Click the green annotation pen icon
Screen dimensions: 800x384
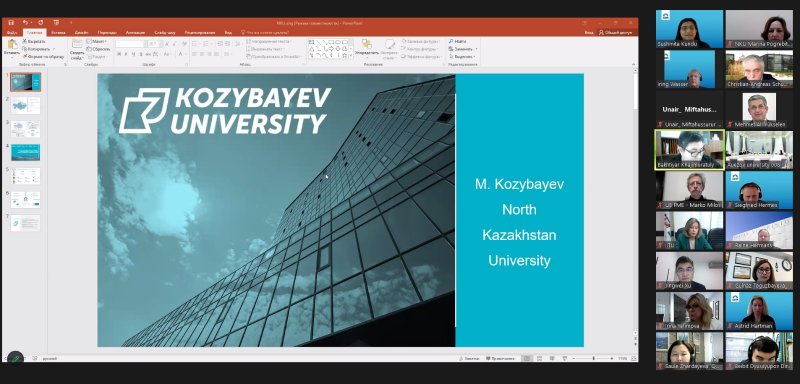point(15,359)
